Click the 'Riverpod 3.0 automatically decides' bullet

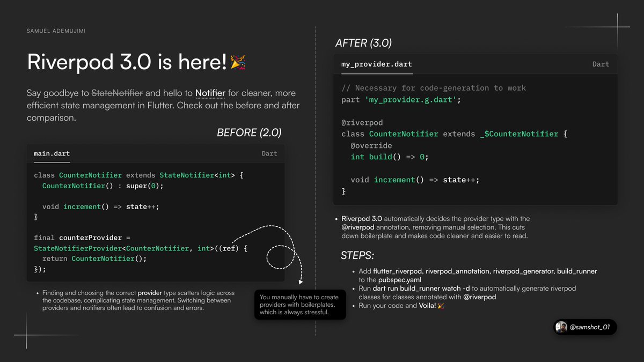click(x=432, y=227)
